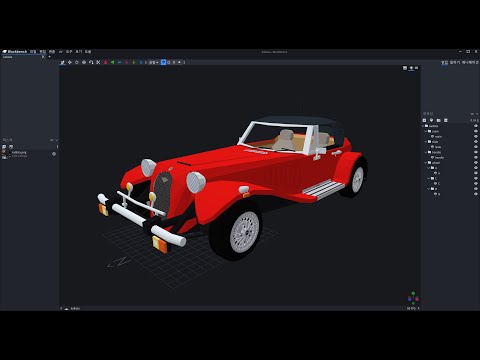Click the viewport screenshot icon at top right

pos(405,68)
